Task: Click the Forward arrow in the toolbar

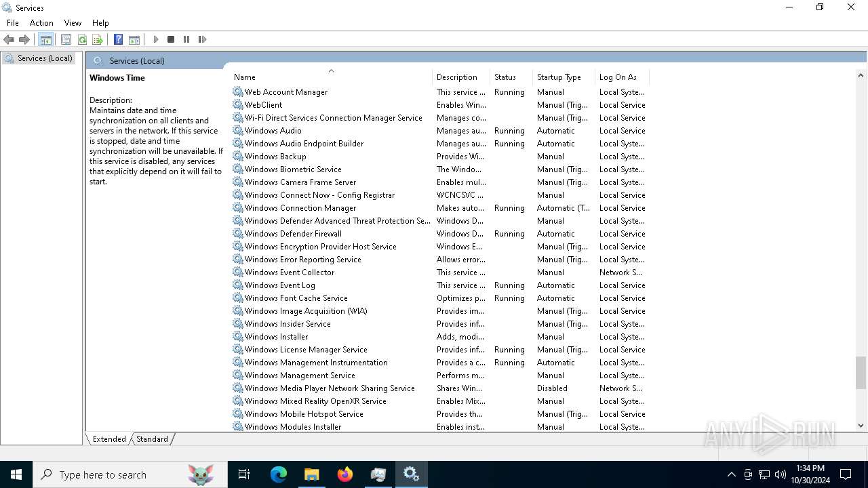Action: 24,39
